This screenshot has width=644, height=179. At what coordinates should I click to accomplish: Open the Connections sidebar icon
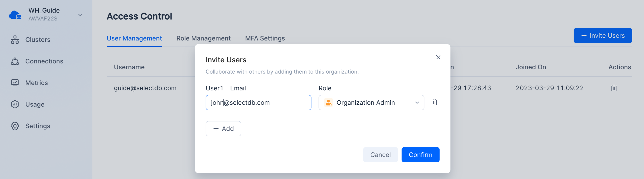click(x=15, y=61)
